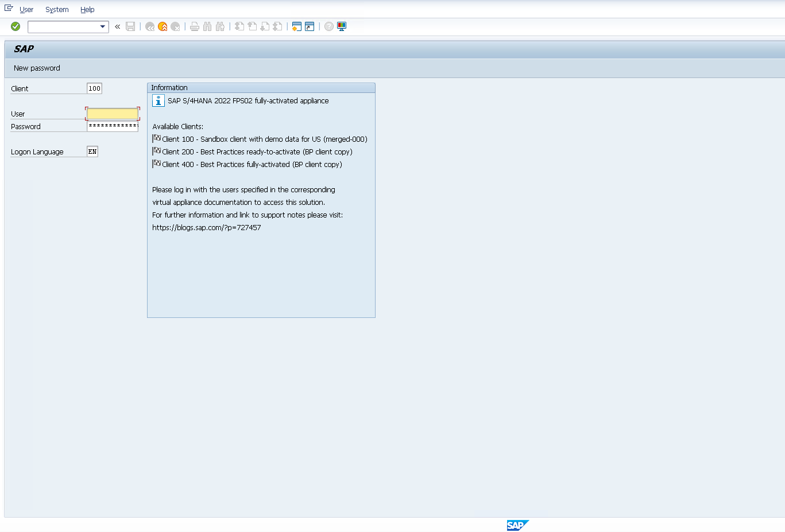The width and height of the screenshot is (785, 532).
Task: Click the orange Exit (log off) icon
Action: tap(163, 26)
